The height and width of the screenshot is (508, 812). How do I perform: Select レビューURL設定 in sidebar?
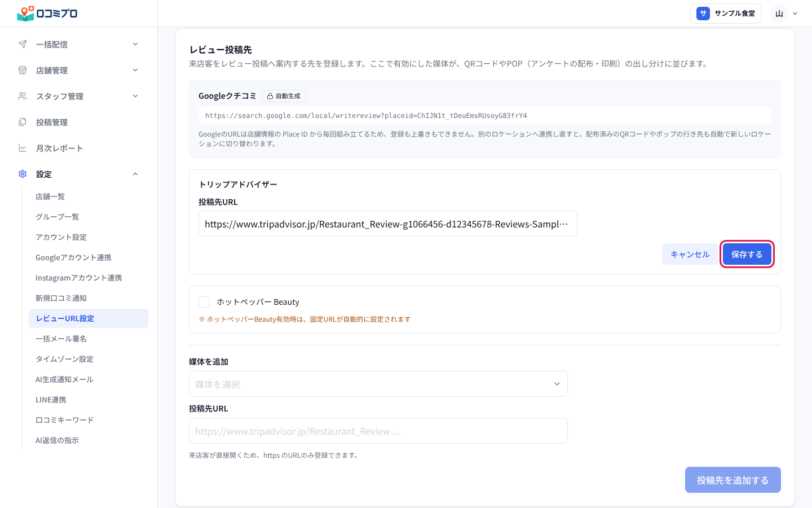89,318
